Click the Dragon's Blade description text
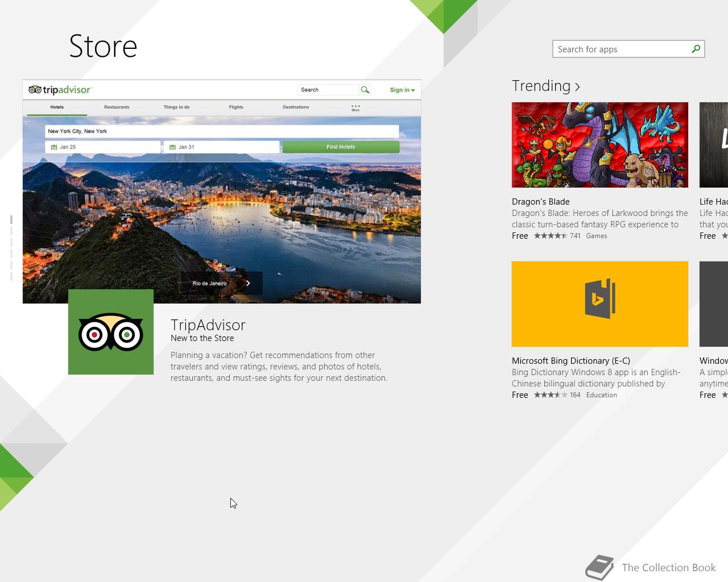Screen dimensions: 728x582 click(x=600, y=219)
